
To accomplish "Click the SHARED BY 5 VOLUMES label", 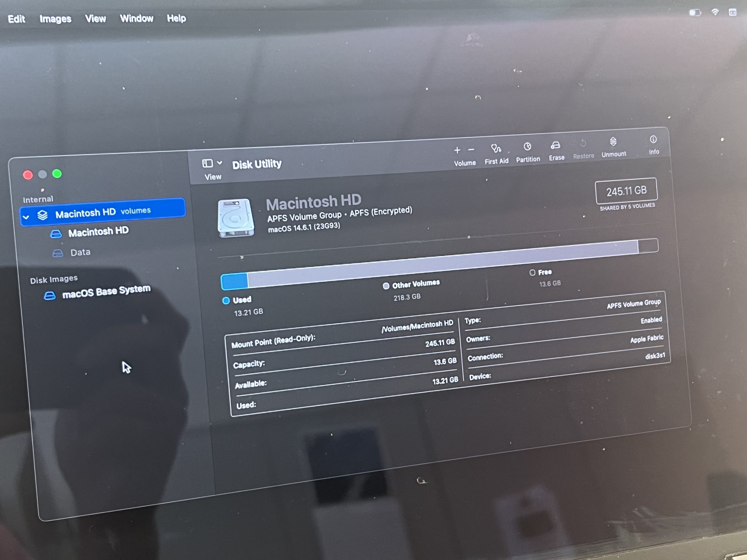I will (x=627, y=206).
